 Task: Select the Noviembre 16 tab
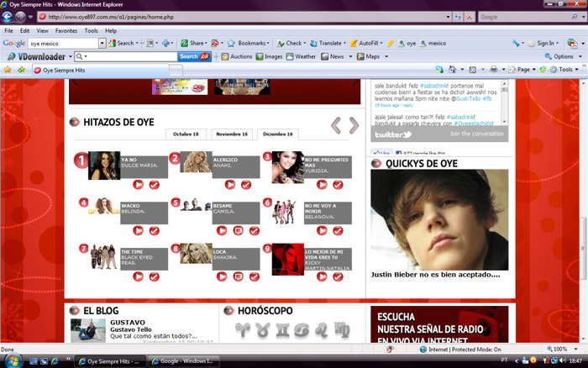point(232,134)
